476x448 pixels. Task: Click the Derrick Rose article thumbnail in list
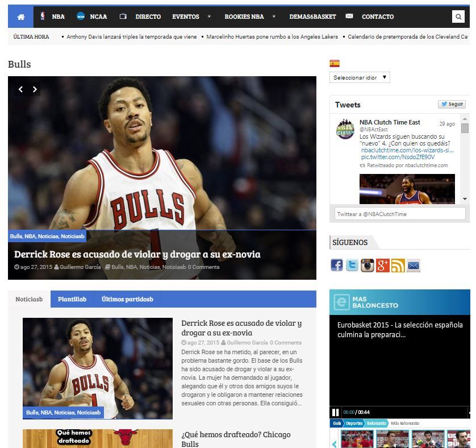98,368
